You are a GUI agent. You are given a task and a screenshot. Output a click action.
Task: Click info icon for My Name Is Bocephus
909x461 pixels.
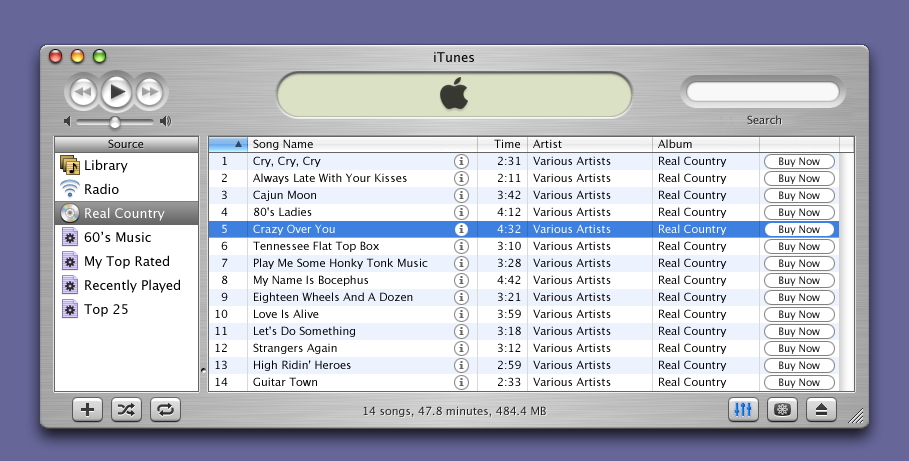click(x=461, y=280)
